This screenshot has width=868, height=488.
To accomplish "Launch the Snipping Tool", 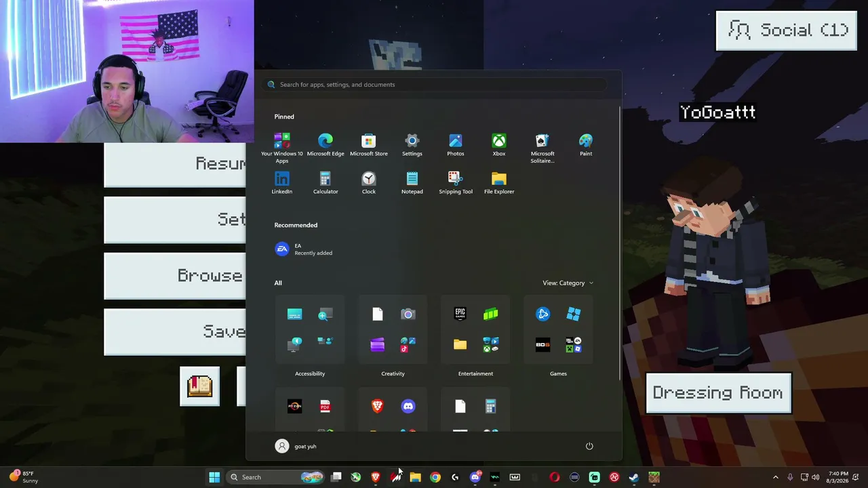I will 456,183.
